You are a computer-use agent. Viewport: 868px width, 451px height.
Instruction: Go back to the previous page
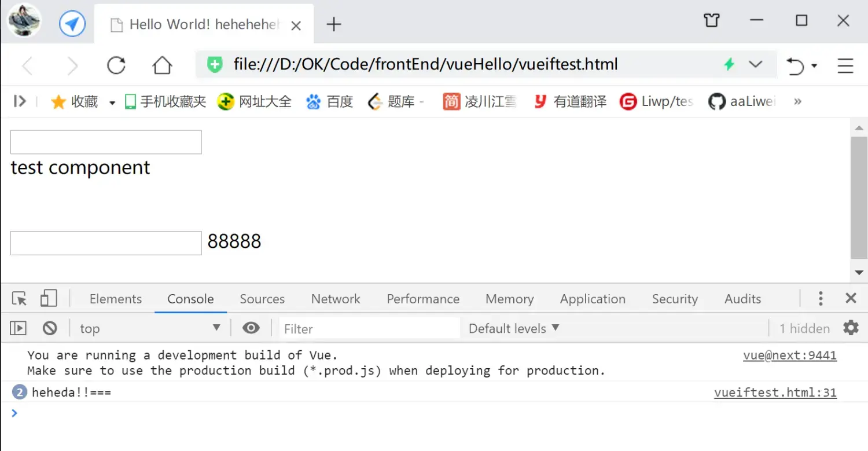(x=27, y=65)
